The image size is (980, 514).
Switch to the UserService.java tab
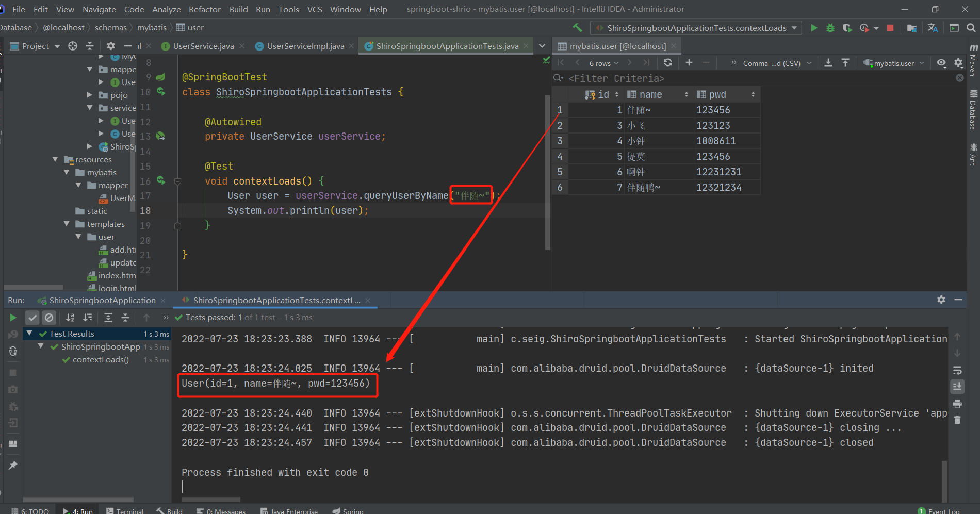coord(203,46)
